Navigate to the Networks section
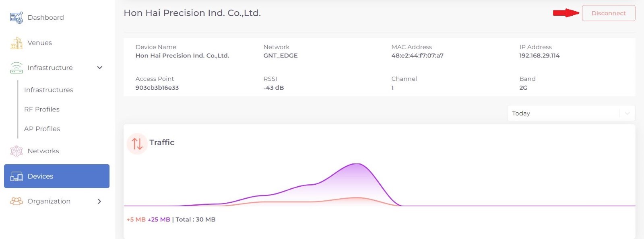 (43, 151)
